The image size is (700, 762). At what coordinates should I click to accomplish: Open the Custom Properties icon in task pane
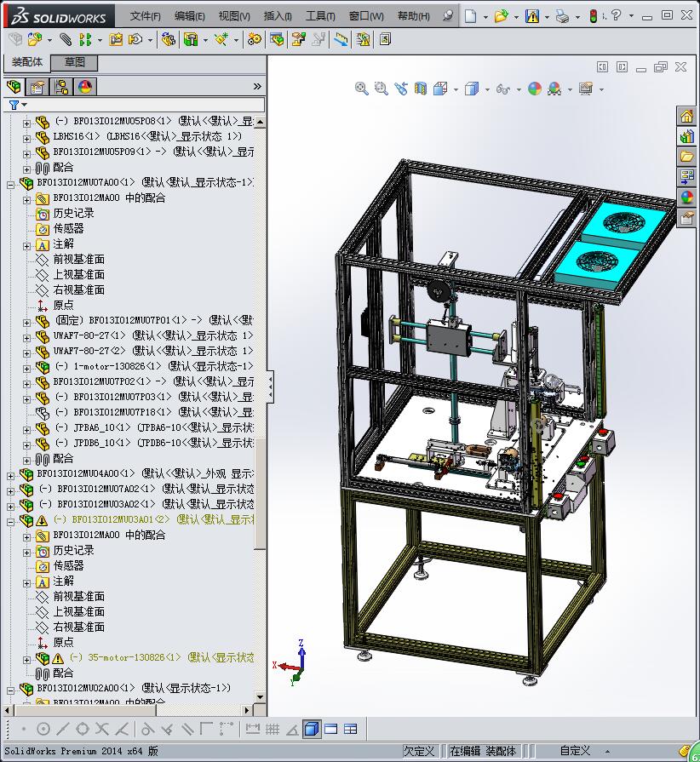[x=686, y=218]
